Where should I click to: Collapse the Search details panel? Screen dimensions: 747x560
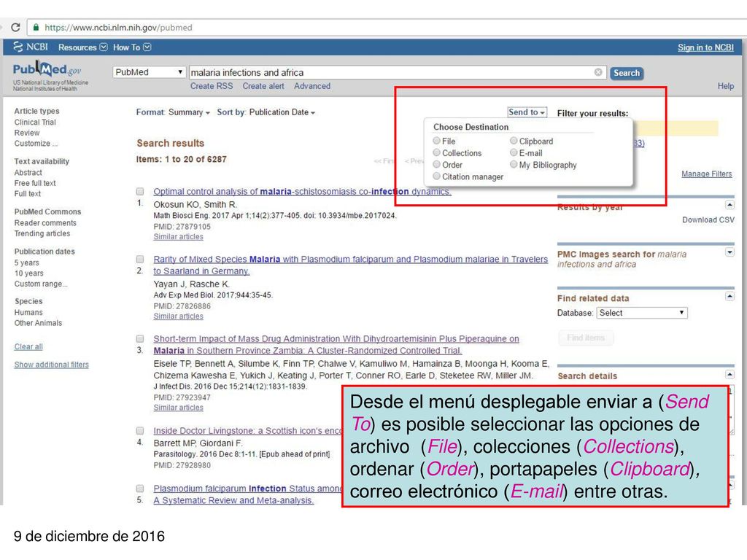click(729, 374)
